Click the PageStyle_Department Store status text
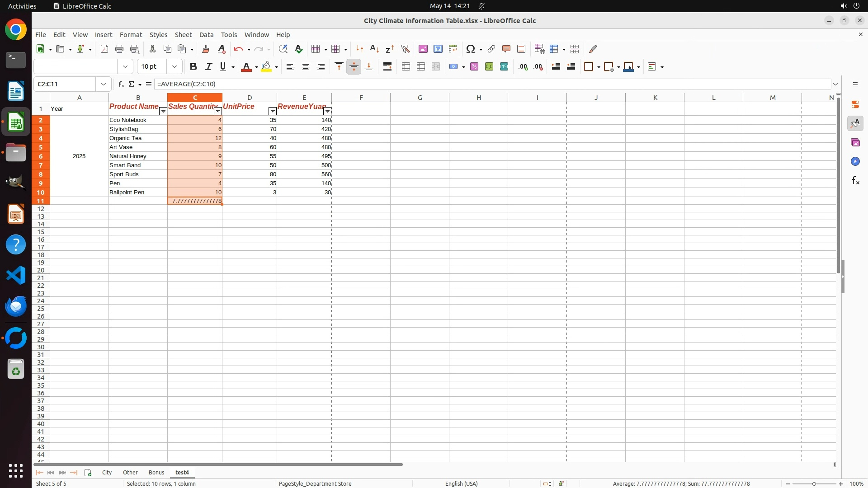Screen dimensions: 868x488 click(x=315, y=483)
